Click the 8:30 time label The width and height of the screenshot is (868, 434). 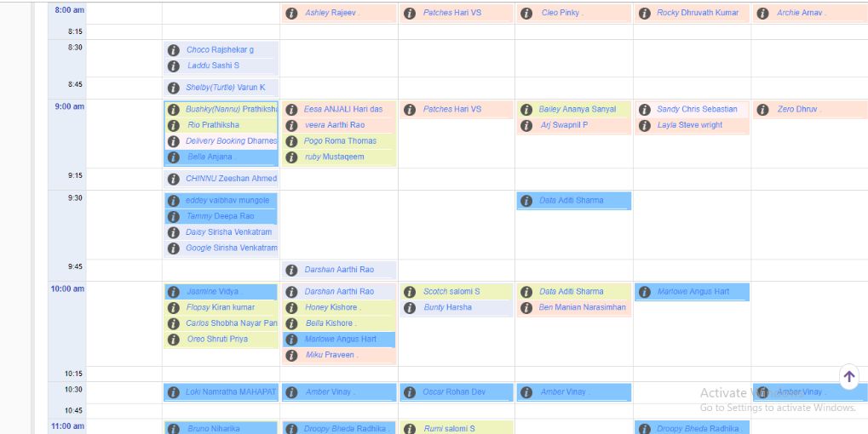(75, 47)
